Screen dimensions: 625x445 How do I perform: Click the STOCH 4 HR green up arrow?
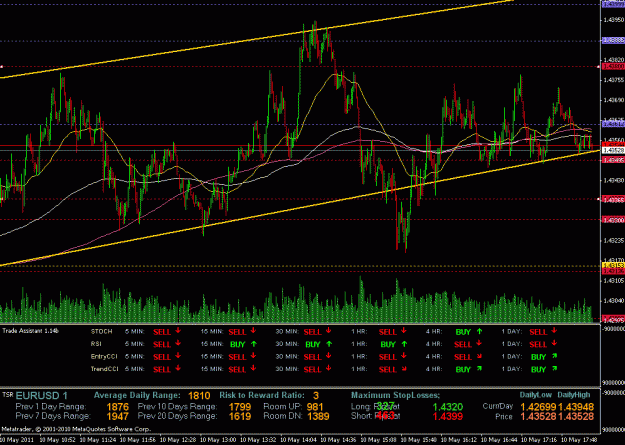(x=479, y=331)
